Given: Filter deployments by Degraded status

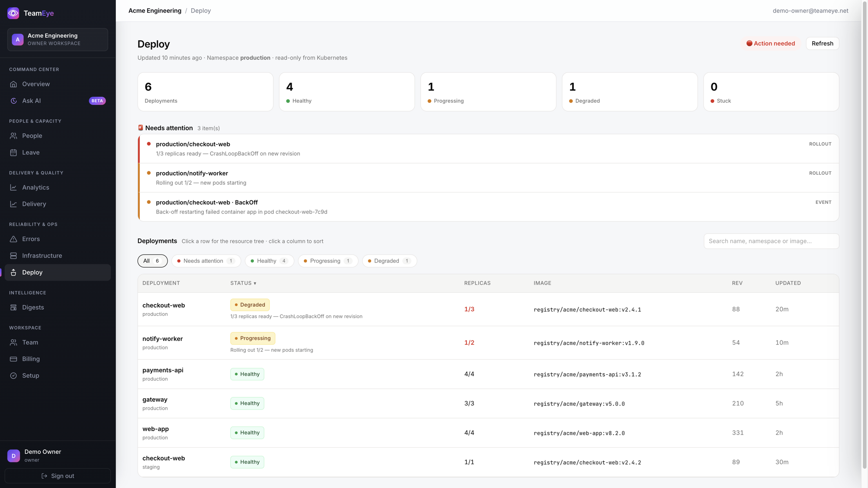Looking at the screenshot, I should coord(389,261).
